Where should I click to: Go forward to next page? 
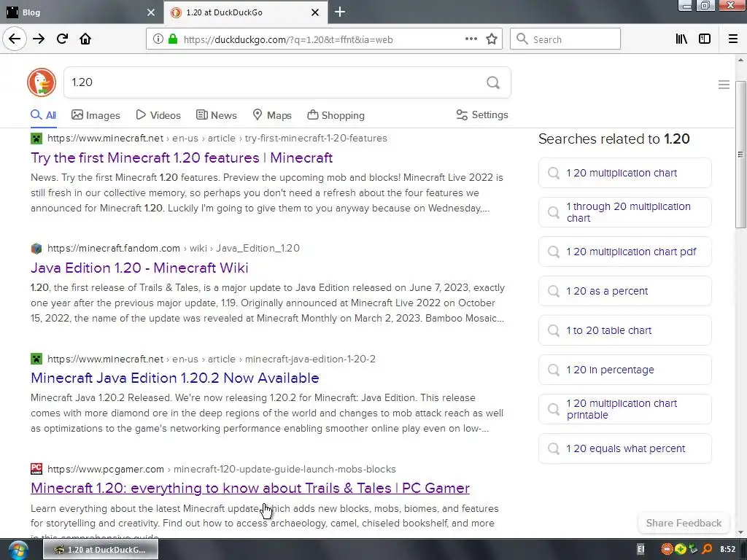pos(39,39)
